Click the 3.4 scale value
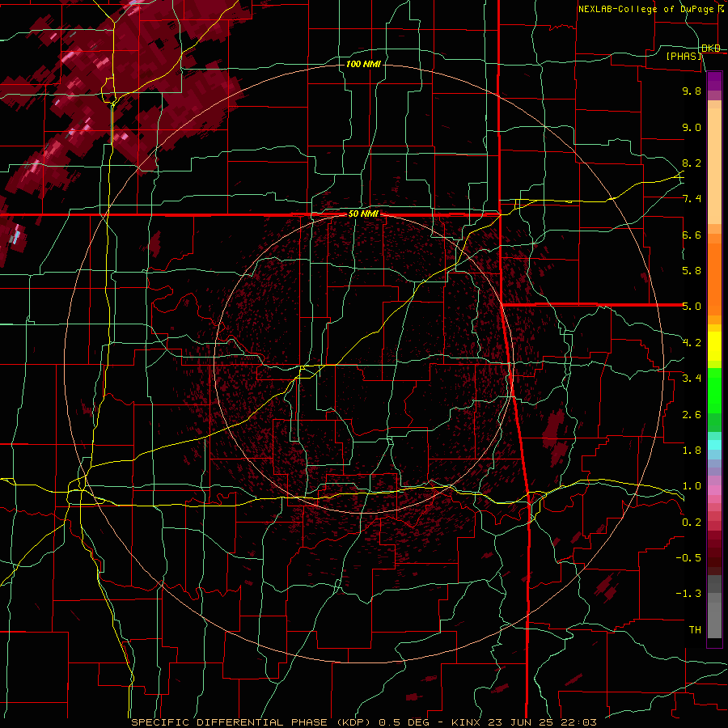Screen dimensions: 728x728 click(692, 379)
